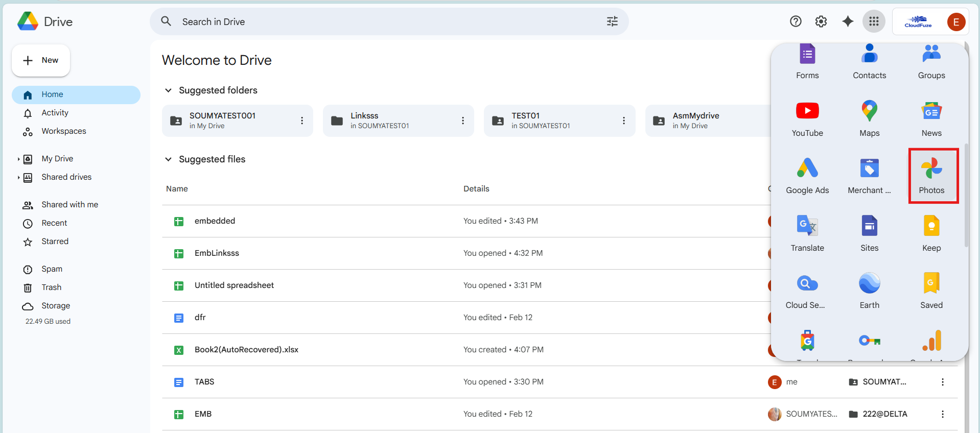Click the CloudFuze organization logo
The width and height of the screenshot is (980, 433).
pyautogui.click(x=918, y=22)
